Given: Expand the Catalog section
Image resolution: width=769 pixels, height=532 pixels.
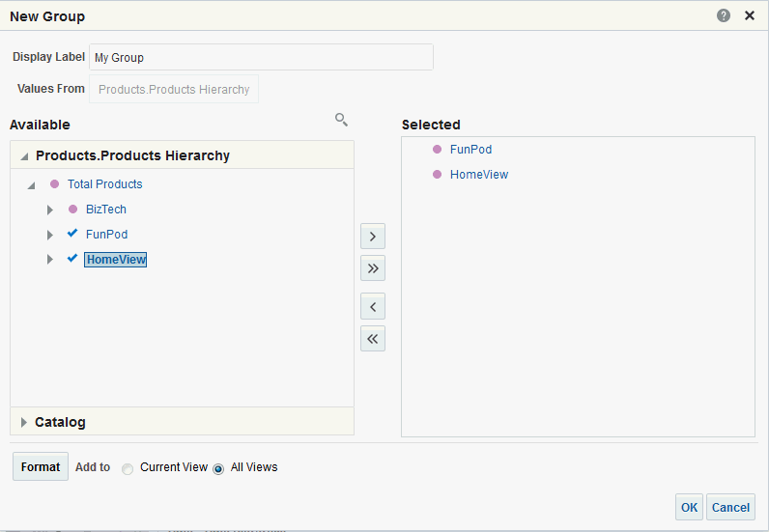Looking at the screenshot, I should [x=24, y=422].
